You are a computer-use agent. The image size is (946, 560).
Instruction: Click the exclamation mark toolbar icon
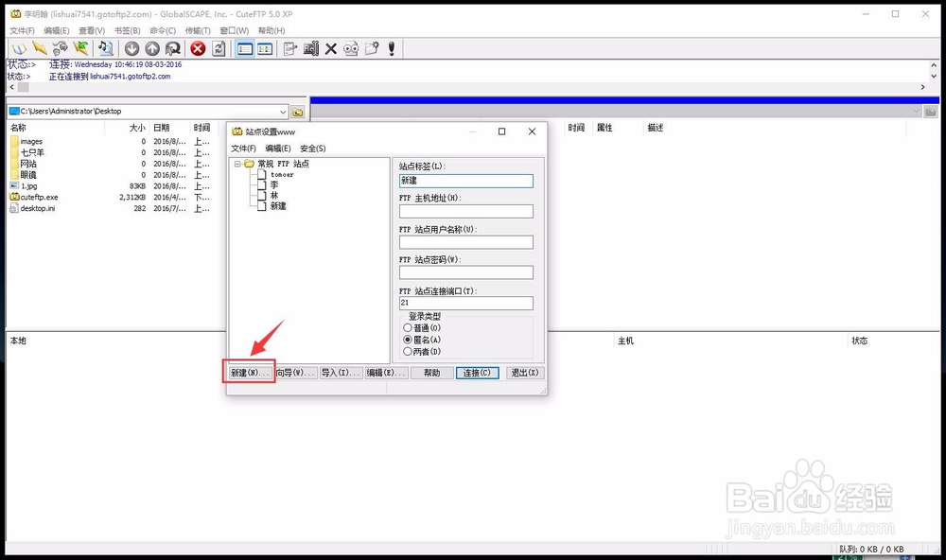coord(392,49)
